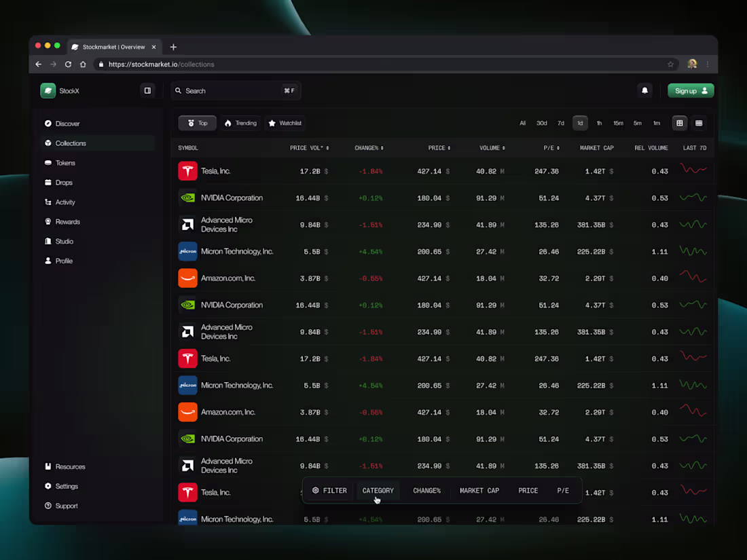The width and height of the screenshot is (747, 560).
Task: Select the Top tab
Action: point(197,123)
